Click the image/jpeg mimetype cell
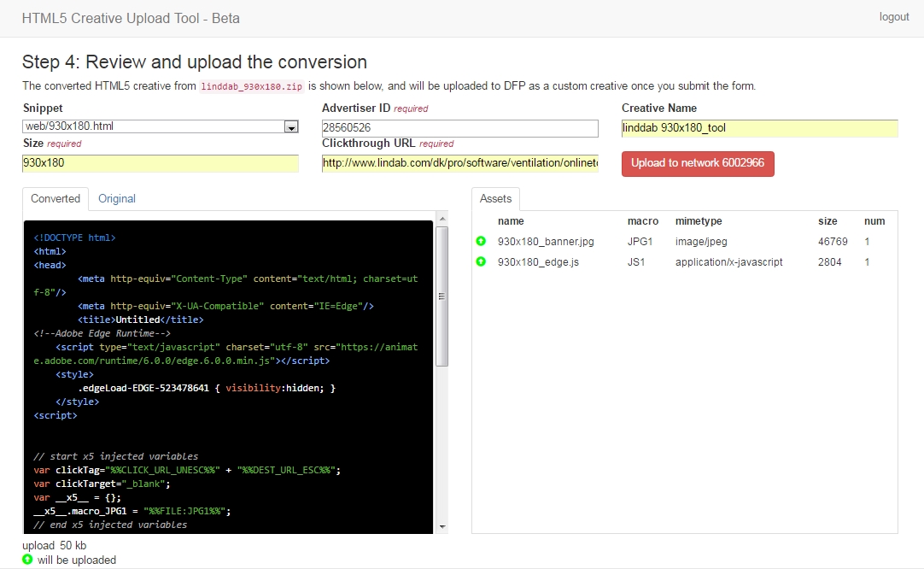The width and height of the screenshot is (924, 569). pyautogui.click(x=701, y=242)
